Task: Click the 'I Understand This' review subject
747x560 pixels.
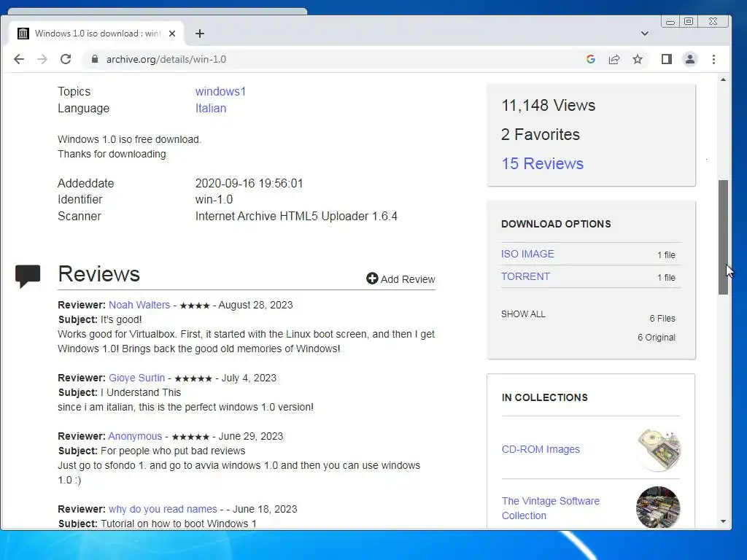Action: (141, 392)
